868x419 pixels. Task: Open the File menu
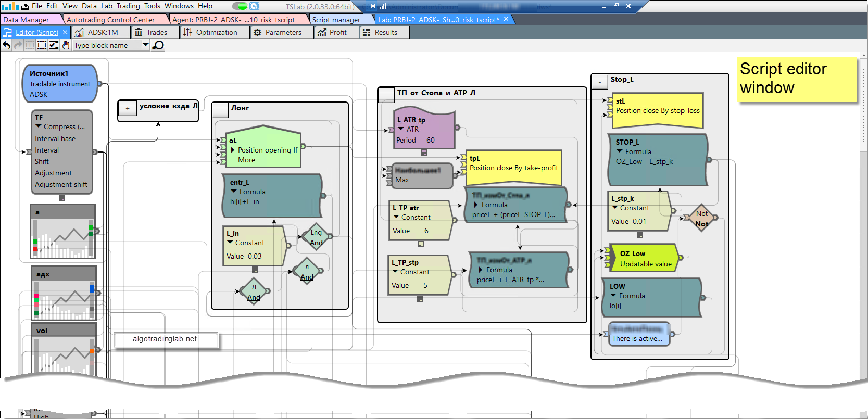click(37, 6)
